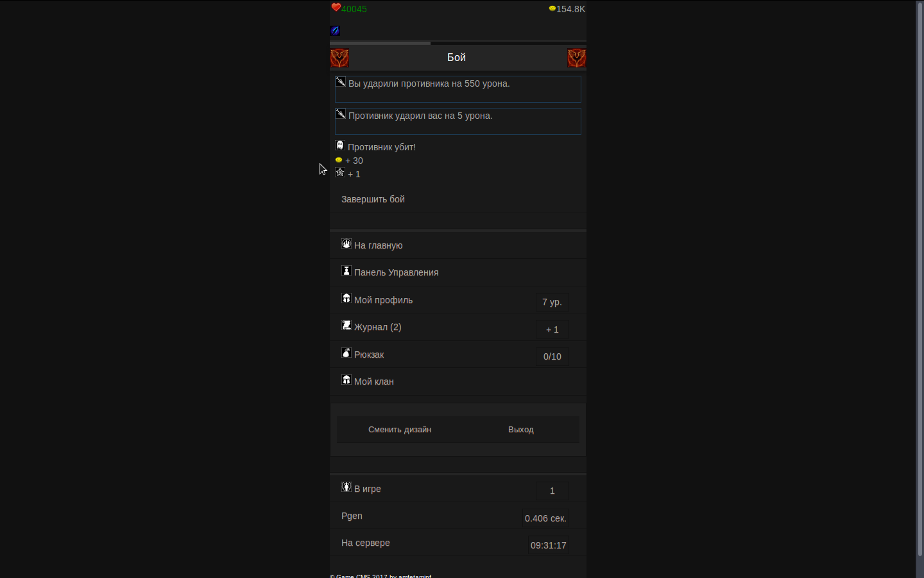Click the vertical page scrollbar

pyautogui.click(x=920, y=276)
